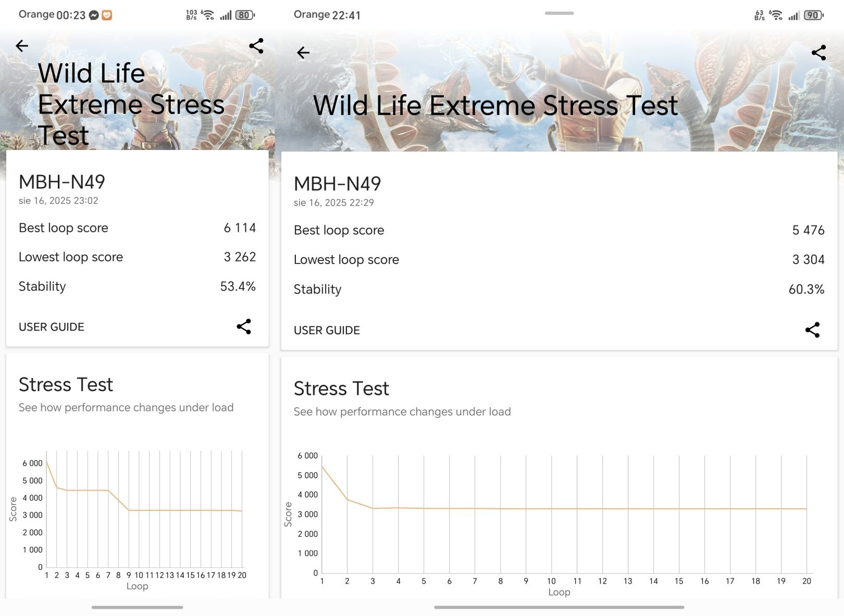
Task: Select the best loop score value 6 114
Action: [x=240, y=228]
